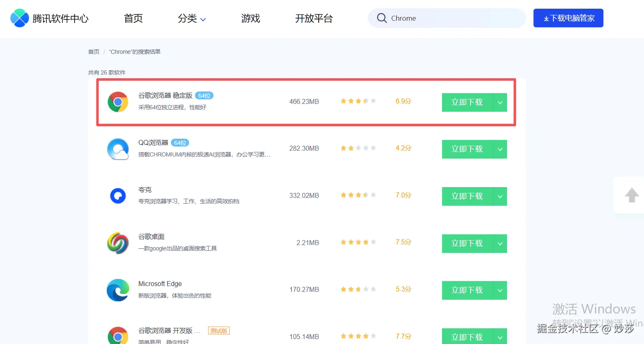Viewport: 644px width, 344px height.
Task: Click the 64位 badge on 谷歌浏览器 稳定版
Action: pyautogui.click(x=204, y=96)
